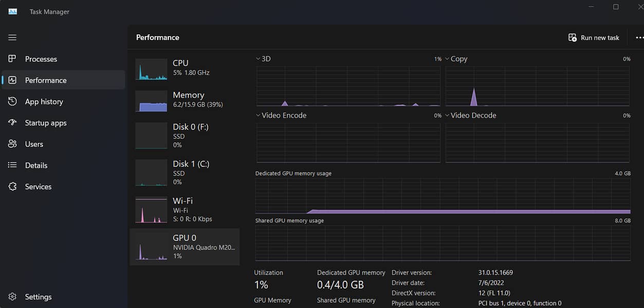Open the three-dot more options menu
Screen dimensions: 644x308
[x=639, y=37]
